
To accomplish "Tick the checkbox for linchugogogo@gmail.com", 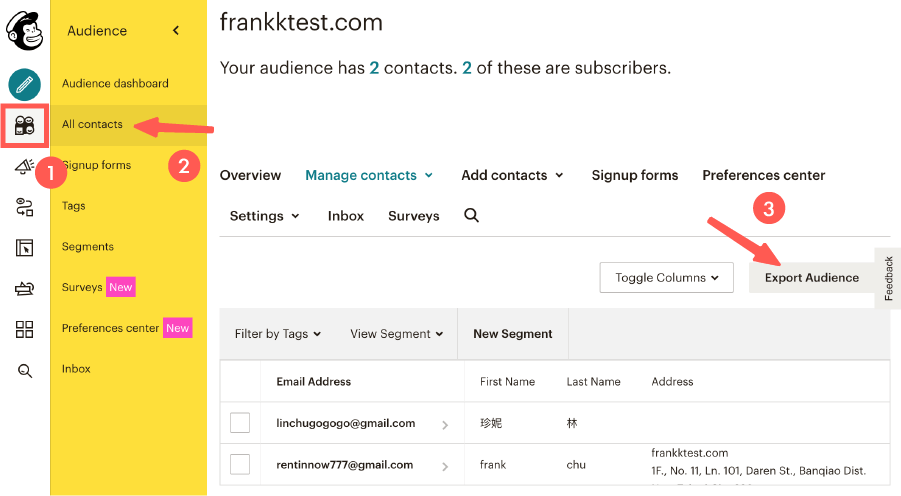I will [x=240, y=423].
